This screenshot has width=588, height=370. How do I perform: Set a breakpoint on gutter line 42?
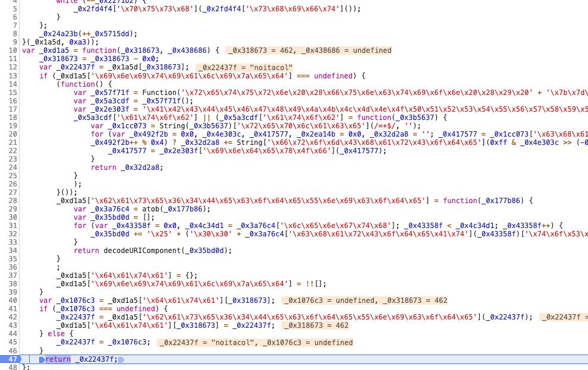[12, 317]
